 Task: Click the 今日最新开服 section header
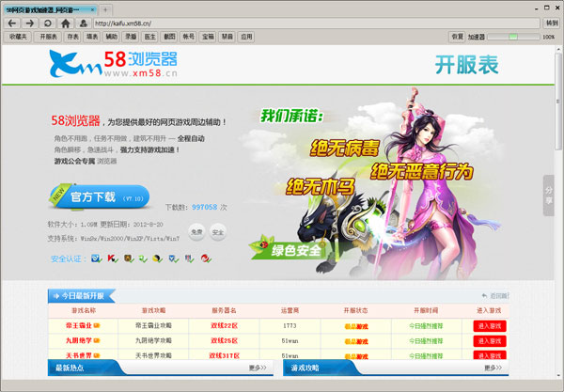click(x=82, y=296)
